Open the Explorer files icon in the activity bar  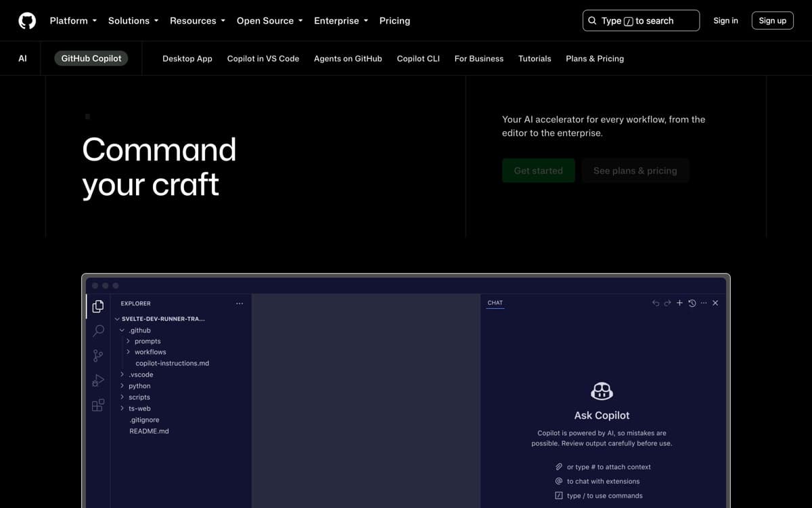tap(98, 306)
